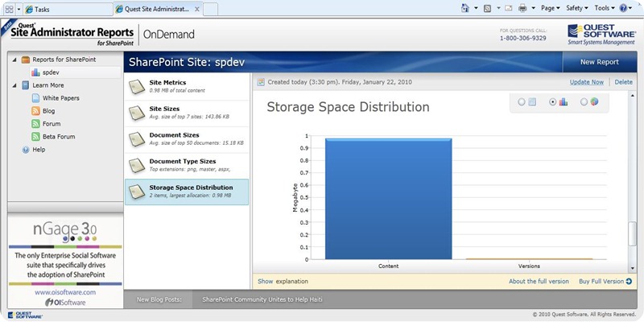Screen dimensions: 644x322
Task: Click the IE Home toolbar icon
Action: click(x=465, y=8)
